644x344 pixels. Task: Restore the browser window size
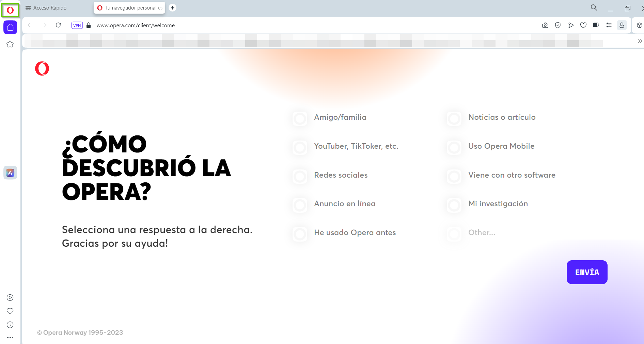(x=628, y=8)
